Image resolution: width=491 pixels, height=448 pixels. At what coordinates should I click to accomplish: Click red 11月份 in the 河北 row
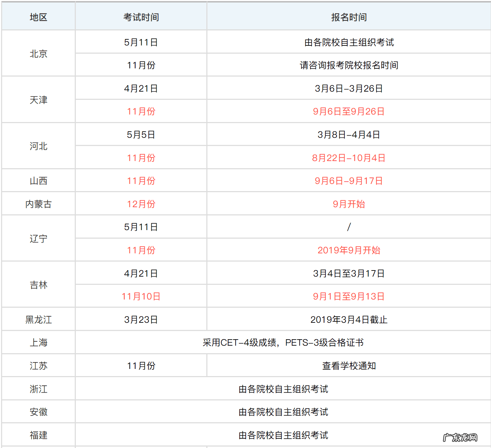(141, 158)
